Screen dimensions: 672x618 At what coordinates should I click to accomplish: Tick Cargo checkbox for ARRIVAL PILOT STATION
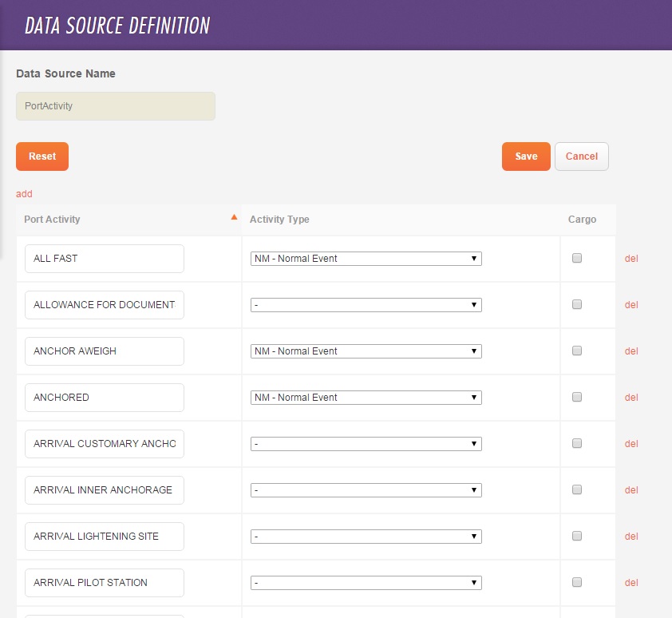577,582
